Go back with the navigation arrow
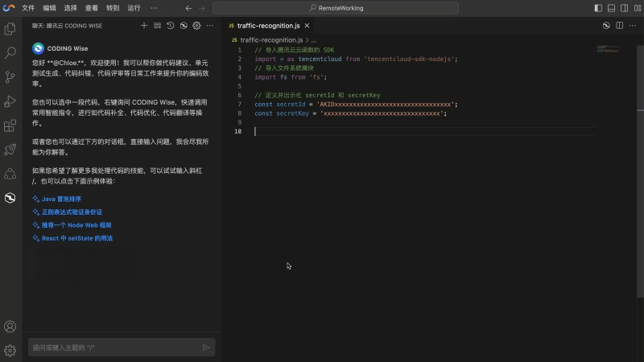 click(x=188, y=8)
